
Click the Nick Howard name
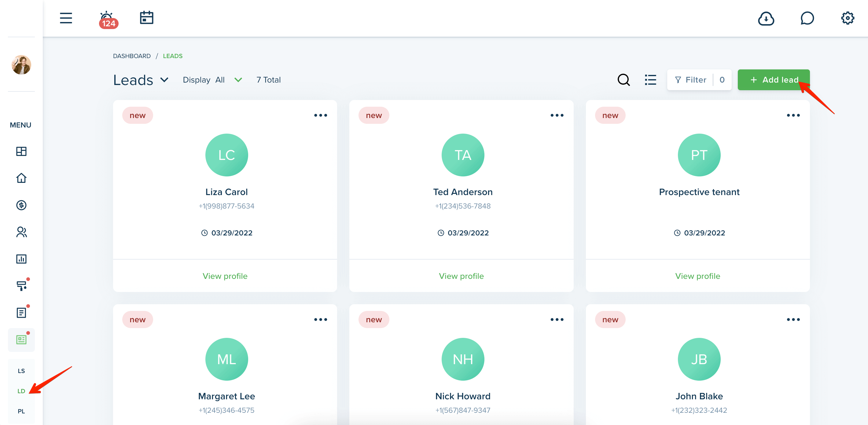click(463, 396)
